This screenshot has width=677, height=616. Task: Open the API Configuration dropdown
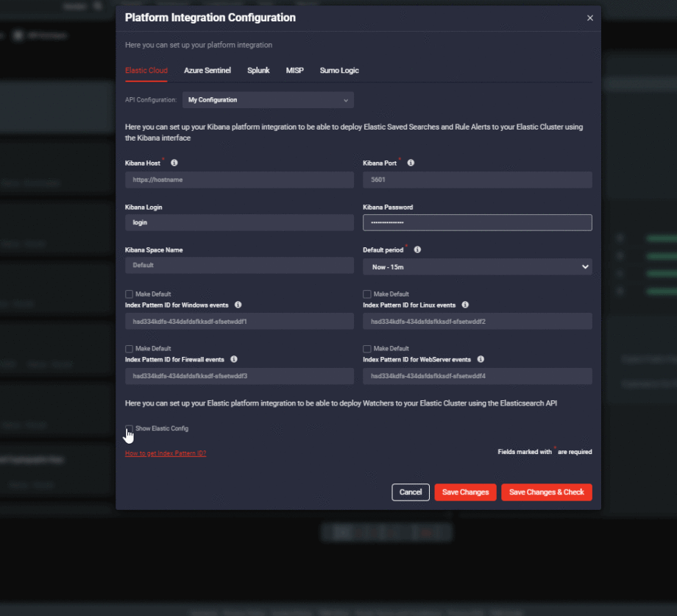click(268, 99)
